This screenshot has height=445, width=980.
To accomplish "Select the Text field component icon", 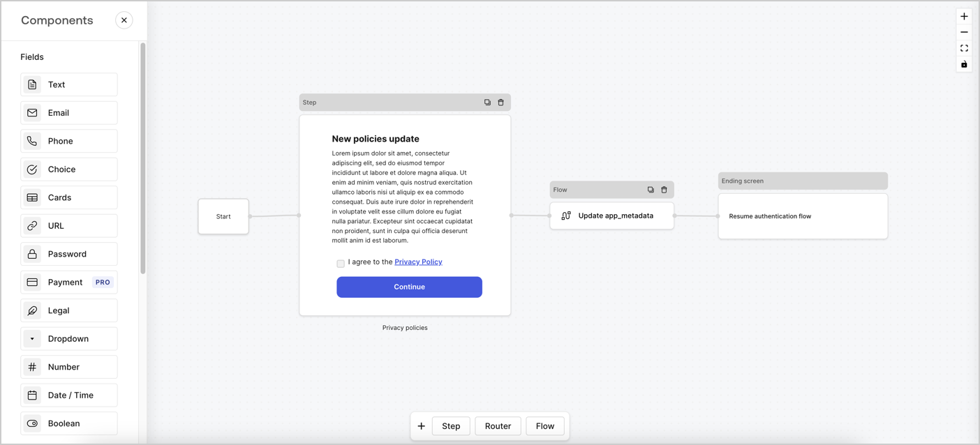I will (x=32, y=84).
